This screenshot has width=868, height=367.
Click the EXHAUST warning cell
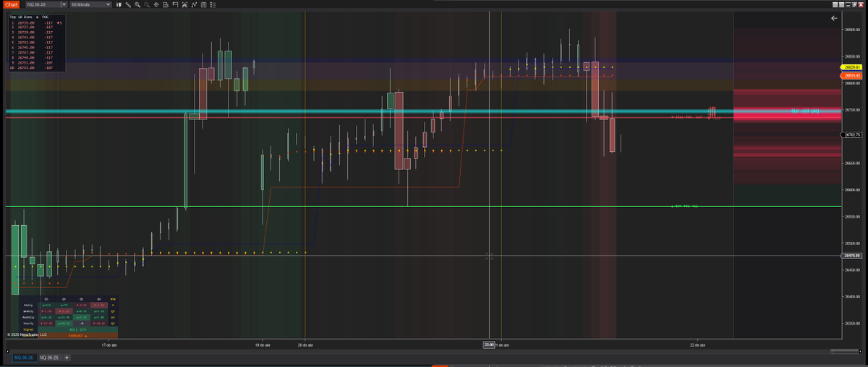[77, 336]
